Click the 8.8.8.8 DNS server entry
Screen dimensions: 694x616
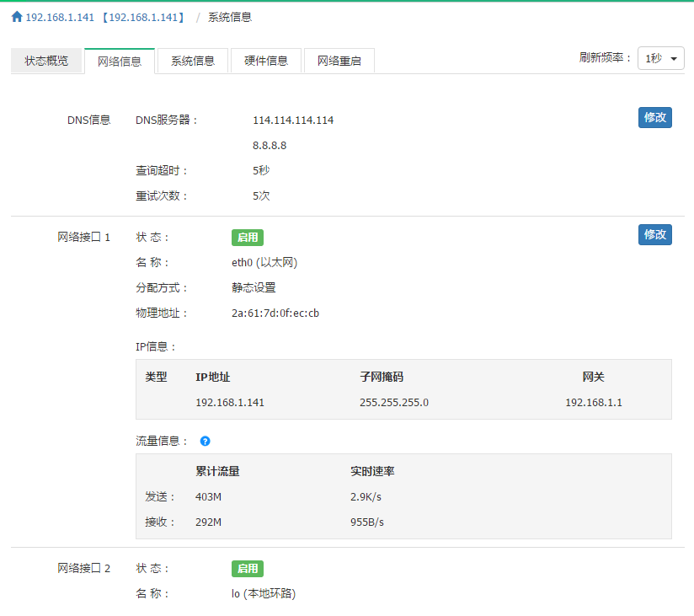pyautogui.click(x=270, y=146)
